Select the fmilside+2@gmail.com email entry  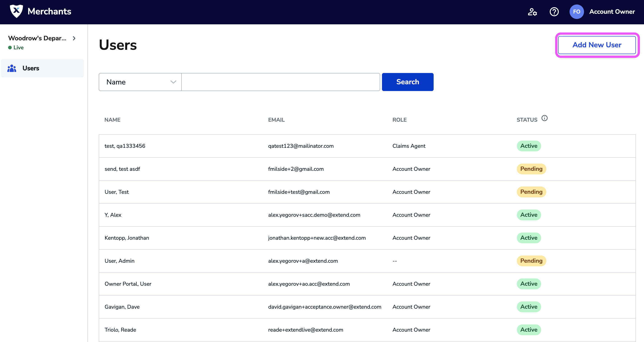pyautogui.click(x=296, y=169)
